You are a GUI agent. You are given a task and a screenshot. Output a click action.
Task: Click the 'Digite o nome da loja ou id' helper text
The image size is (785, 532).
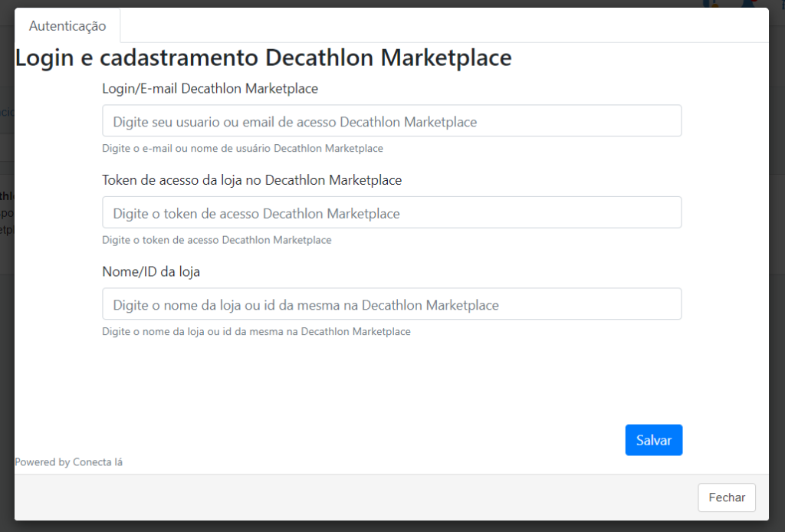256,332
